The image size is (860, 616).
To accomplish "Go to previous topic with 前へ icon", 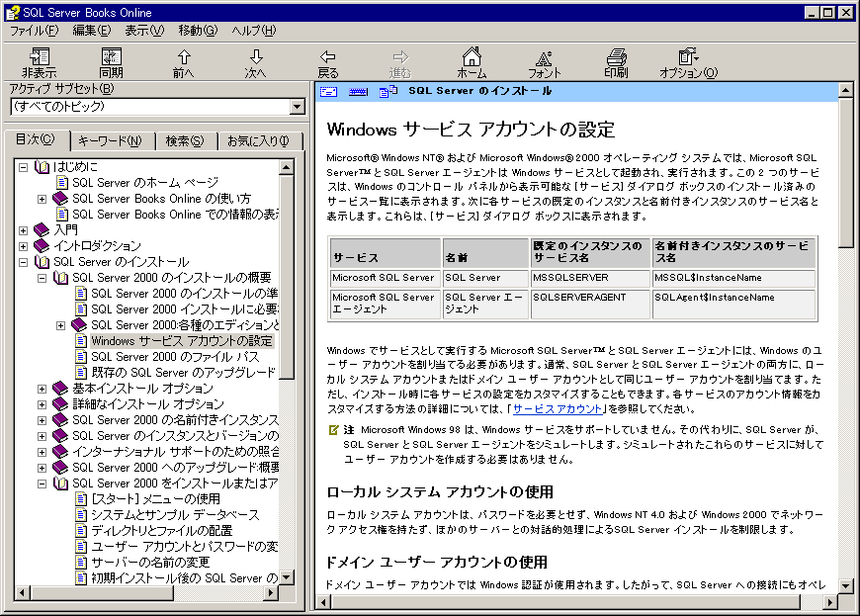I will [184, 57].
